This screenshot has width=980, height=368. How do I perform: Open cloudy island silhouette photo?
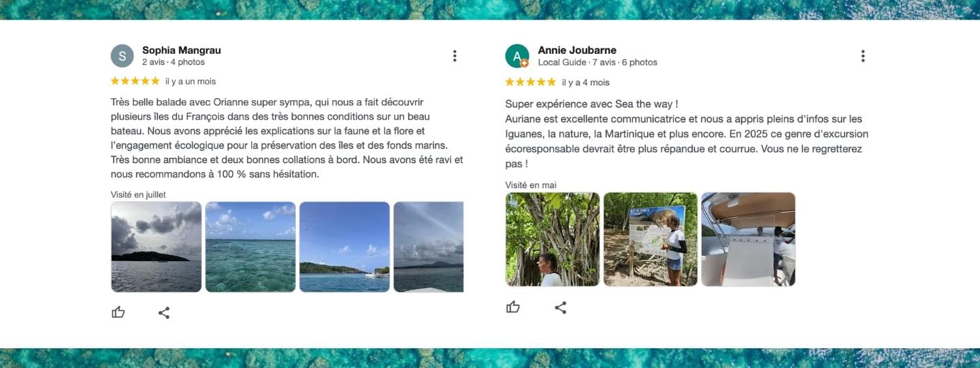(157, 247)
